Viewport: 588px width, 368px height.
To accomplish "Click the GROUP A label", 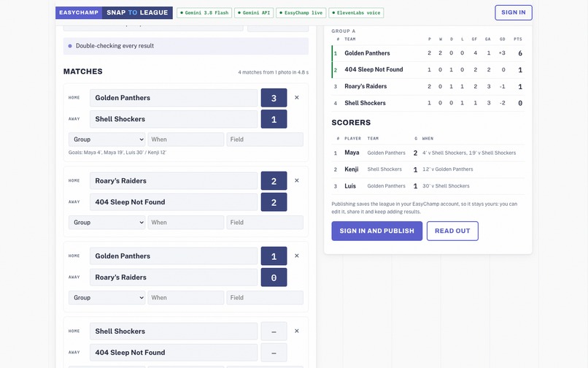I will pos(344,31).
